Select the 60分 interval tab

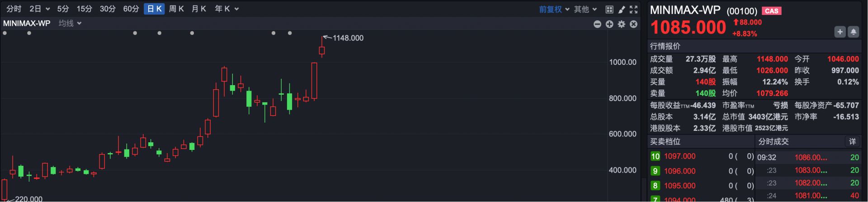coord(131,9)
